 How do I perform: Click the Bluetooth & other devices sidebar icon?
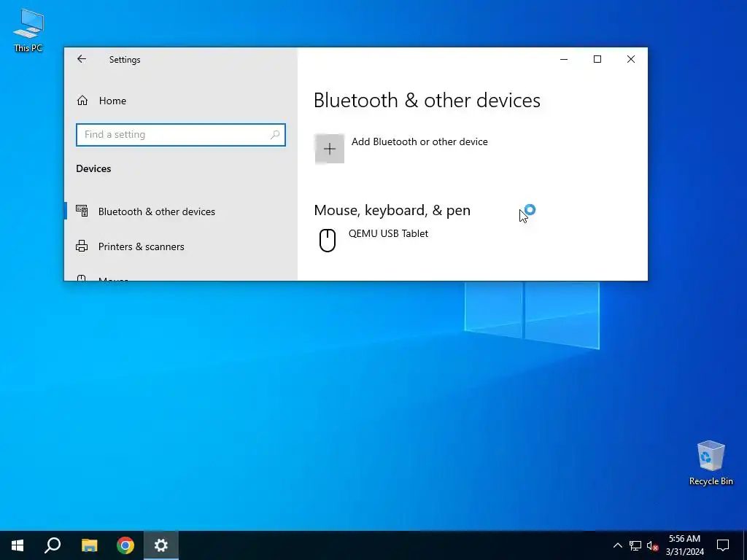[82, 211]
